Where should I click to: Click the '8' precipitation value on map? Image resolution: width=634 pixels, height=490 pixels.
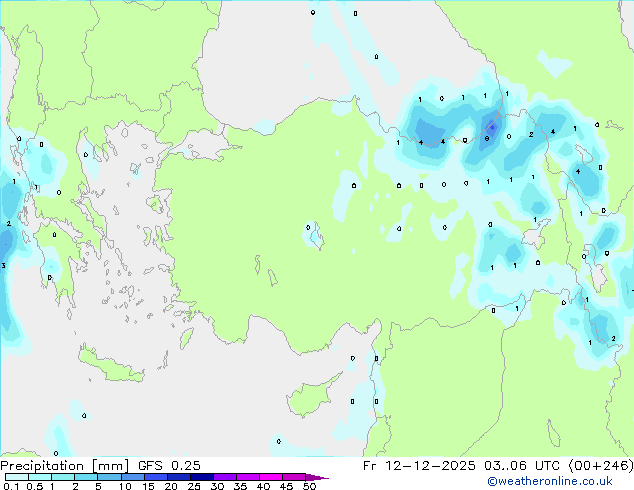coord(487,139)
